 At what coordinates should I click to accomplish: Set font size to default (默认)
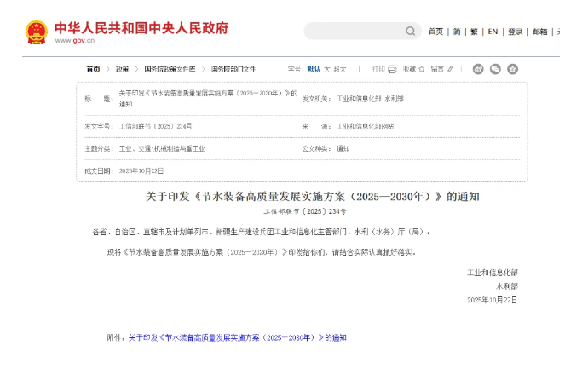[314, 69]
